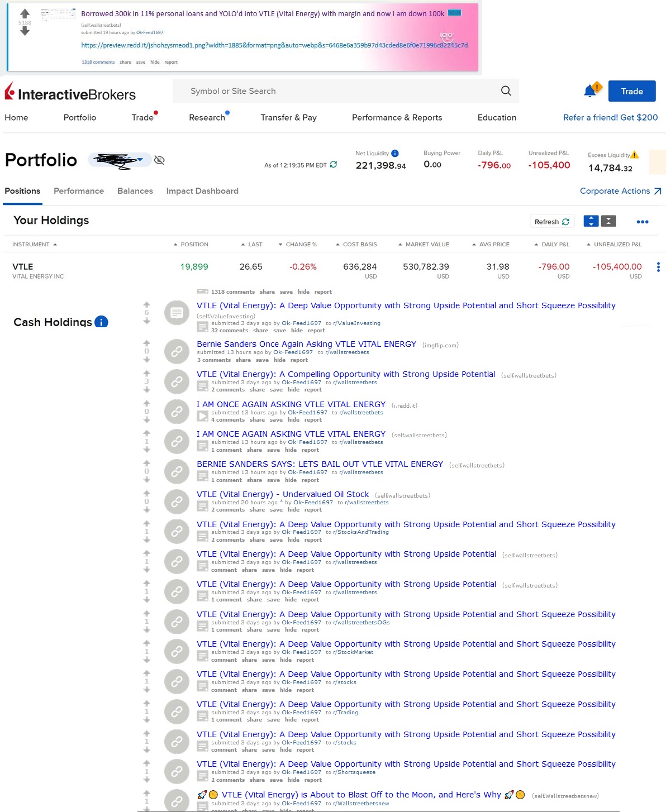The height and width of the screenshot is (812, 666).
Task: Open Net Liquidity info icon
Action: point(395,154)
